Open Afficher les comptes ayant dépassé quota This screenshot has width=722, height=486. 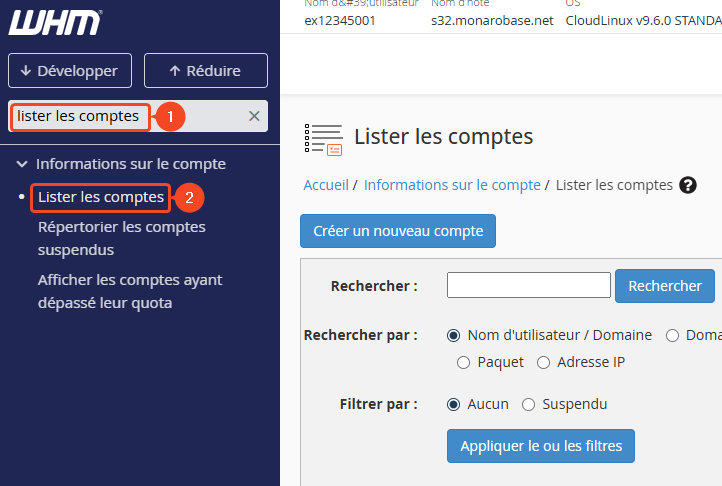point(130,291)
